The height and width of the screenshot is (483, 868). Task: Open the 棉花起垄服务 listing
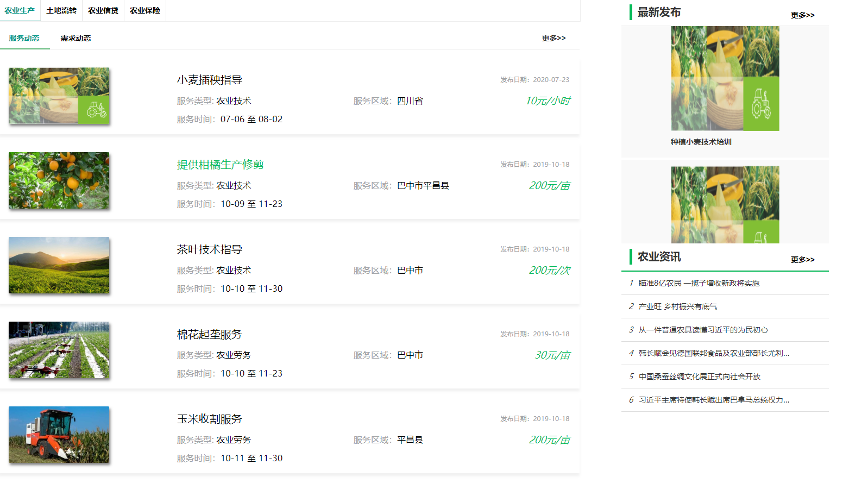(210, 334)
